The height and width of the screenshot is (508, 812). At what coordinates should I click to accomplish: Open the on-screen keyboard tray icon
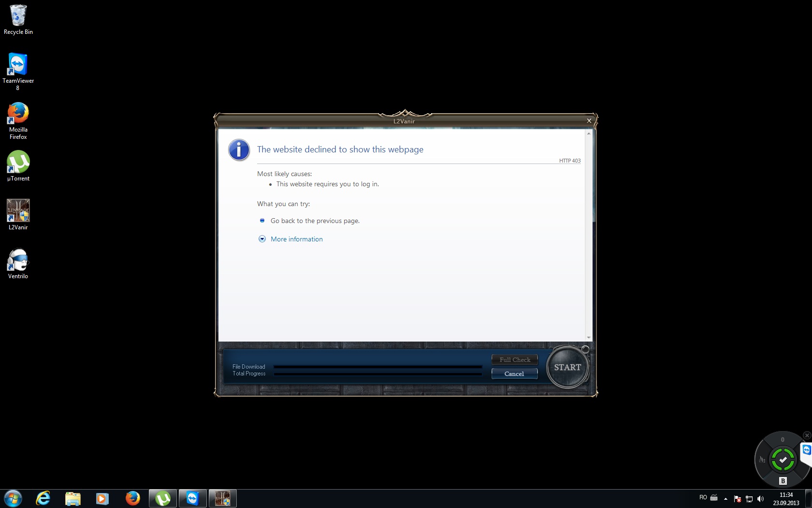pos(714,498)
